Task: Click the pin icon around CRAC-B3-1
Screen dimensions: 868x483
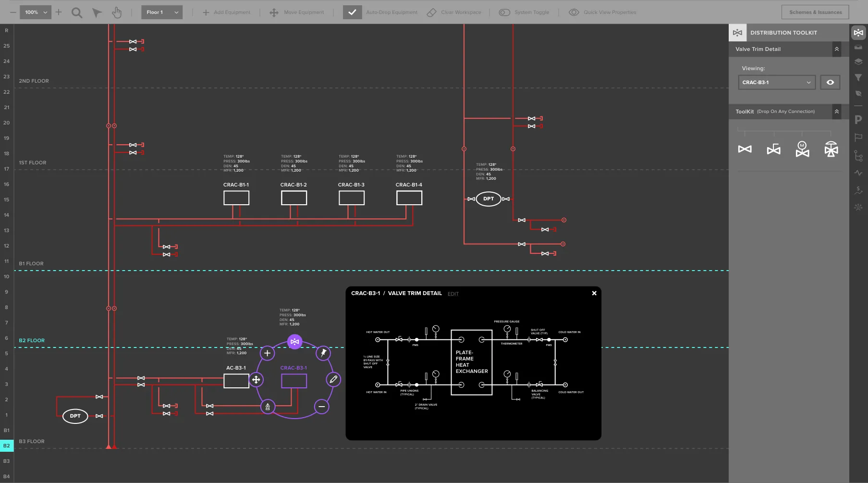Action: tap(323, 353)
